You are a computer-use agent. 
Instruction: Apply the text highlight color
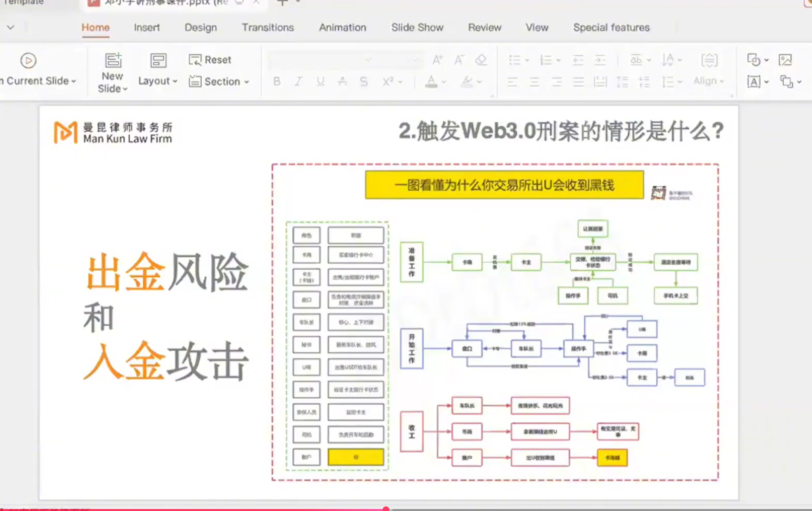[x=467, y=81]
